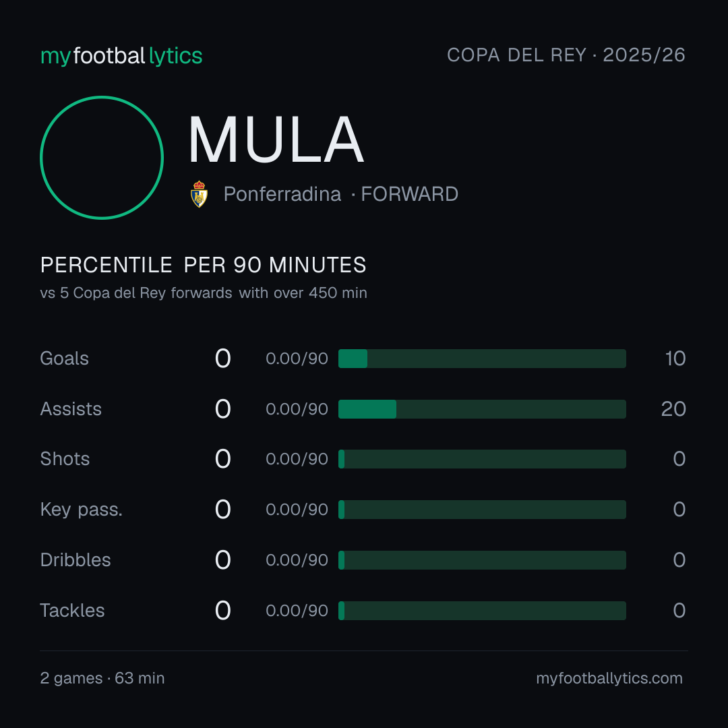Open the myfootballytics logo
The width and height of the screenshot is (728, 728).
point(121,56)
